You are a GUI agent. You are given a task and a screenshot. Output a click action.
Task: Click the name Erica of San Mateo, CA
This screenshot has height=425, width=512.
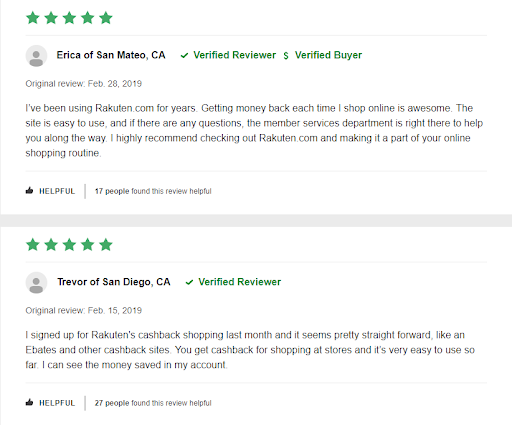coord(111,55)
